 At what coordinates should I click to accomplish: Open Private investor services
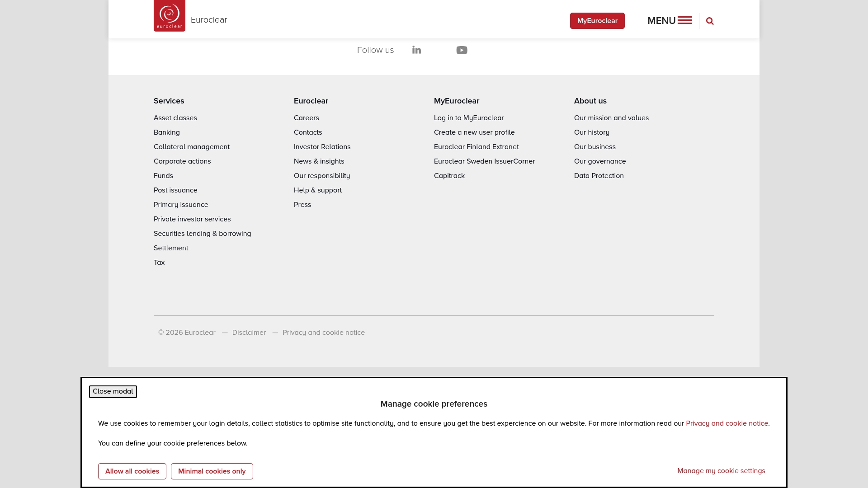[192, 219]
